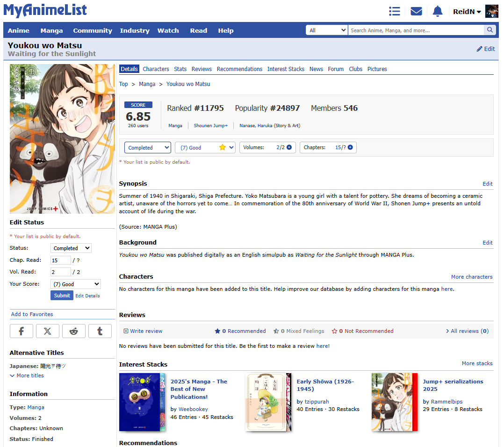The width and height of the screenshot is (504, 447).
Task: Filter reviews by Recommended star
Action: click(x=240, y=331)
